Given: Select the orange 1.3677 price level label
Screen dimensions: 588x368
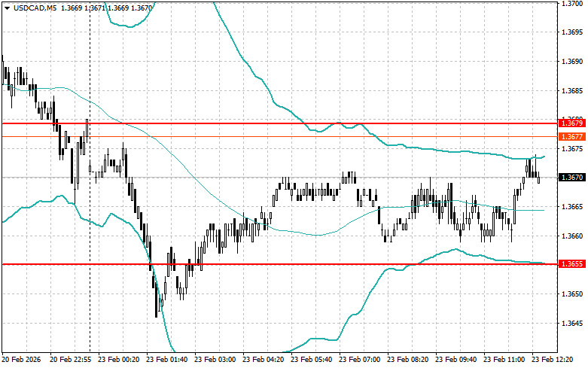Looking at the screenshot, I should point(572,136).
